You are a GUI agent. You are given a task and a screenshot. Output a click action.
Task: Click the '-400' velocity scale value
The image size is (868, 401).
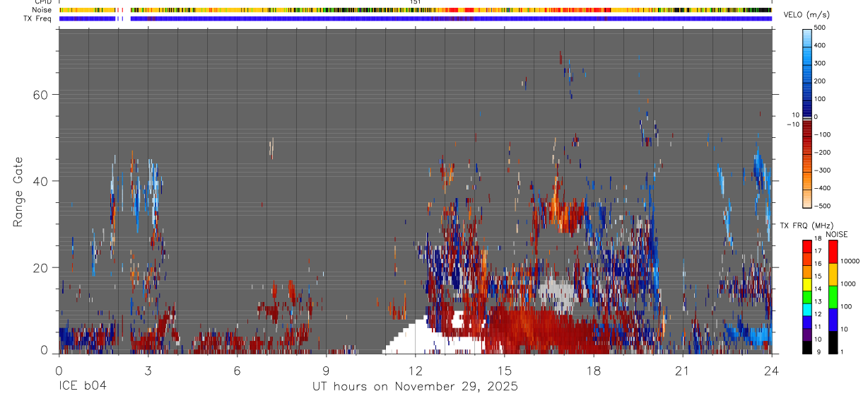[x=821, y=188]
